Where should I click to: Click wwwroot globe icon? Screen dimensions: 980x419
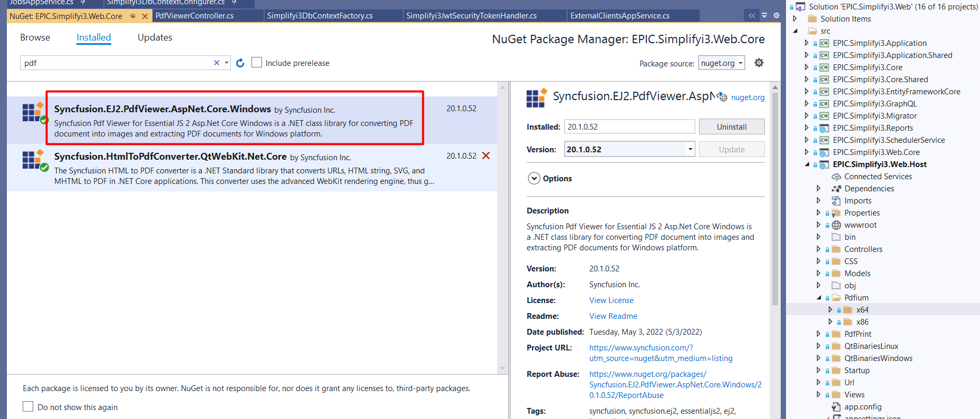[x=837, y=225]
